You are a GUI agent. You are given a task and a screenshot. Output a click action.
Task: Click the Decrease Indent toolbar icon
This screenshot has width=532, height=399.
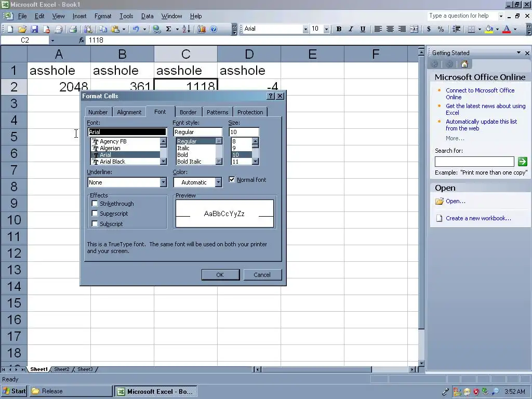point(456,29)
